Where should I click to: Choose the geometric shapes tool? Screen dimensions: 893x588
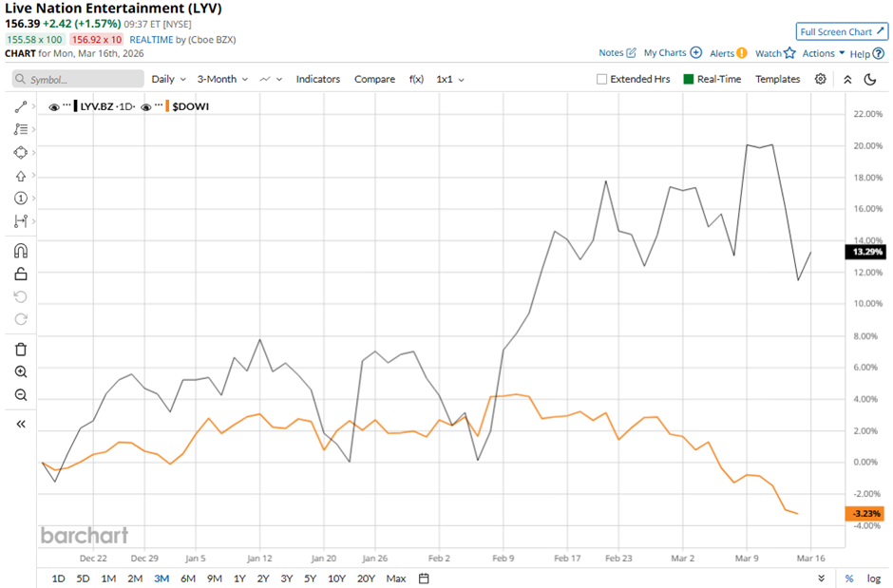(21, 153)
